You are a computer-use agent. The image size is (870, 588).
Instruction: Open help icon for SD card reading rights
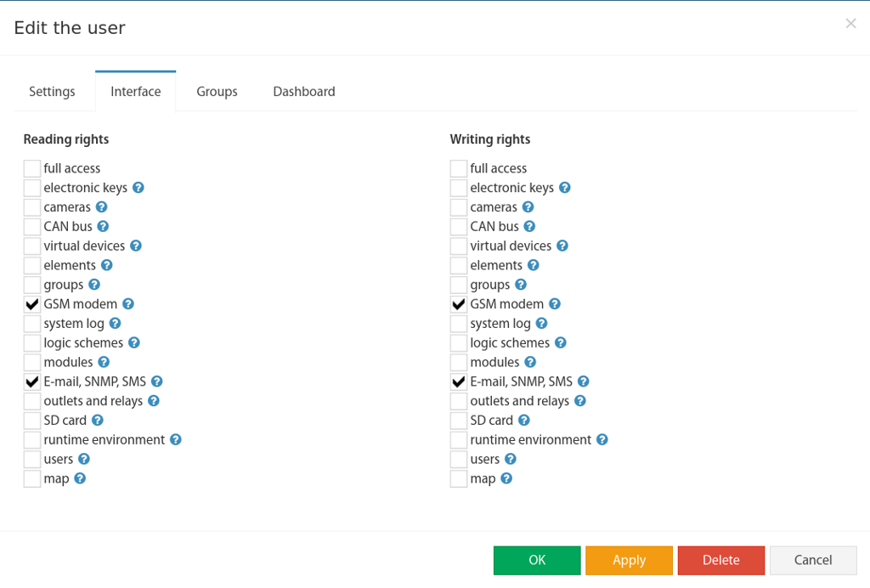(x=98, y=421)
